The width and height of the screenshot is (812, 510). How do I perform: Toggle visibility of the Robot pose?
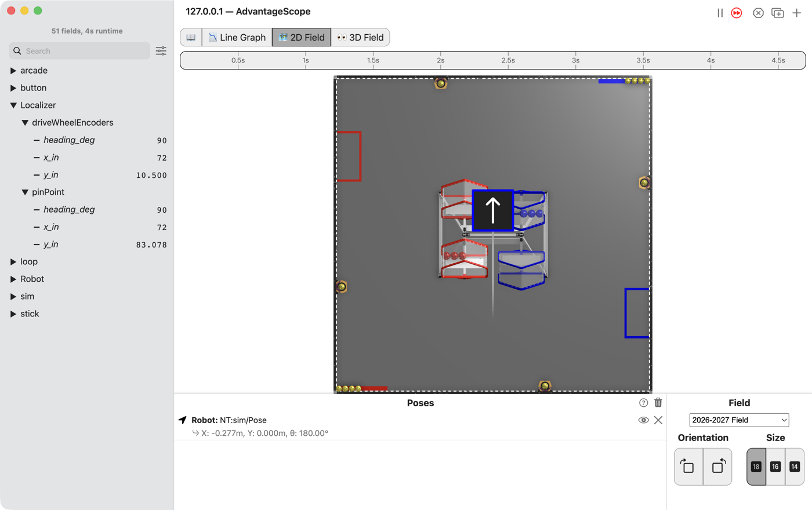coord(643,420)
